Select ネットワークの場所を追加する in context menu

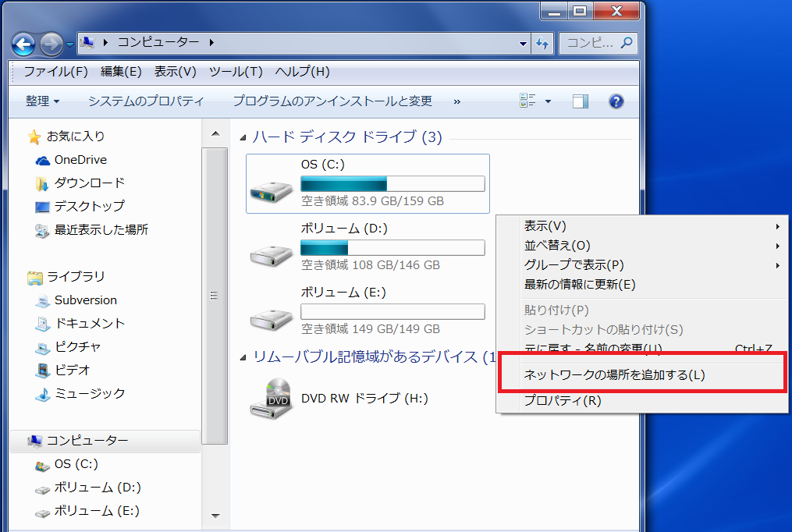coord(614,375)
